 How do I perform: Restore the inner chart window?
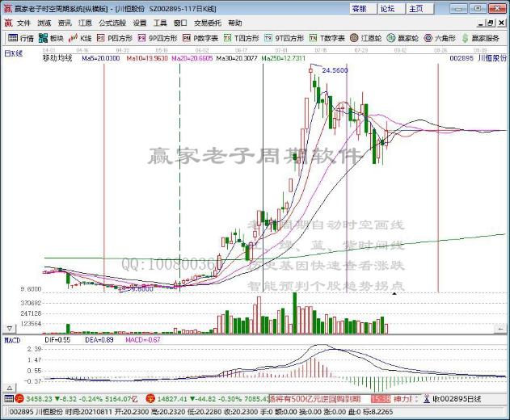pos(491,23)
